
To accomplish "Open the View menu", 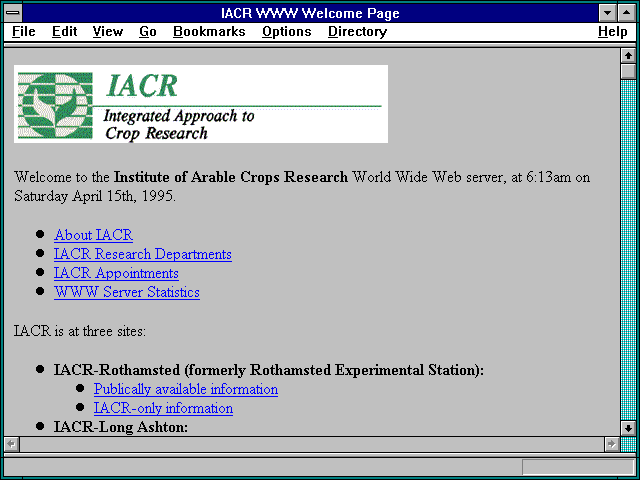I will [x=108, y=31].
